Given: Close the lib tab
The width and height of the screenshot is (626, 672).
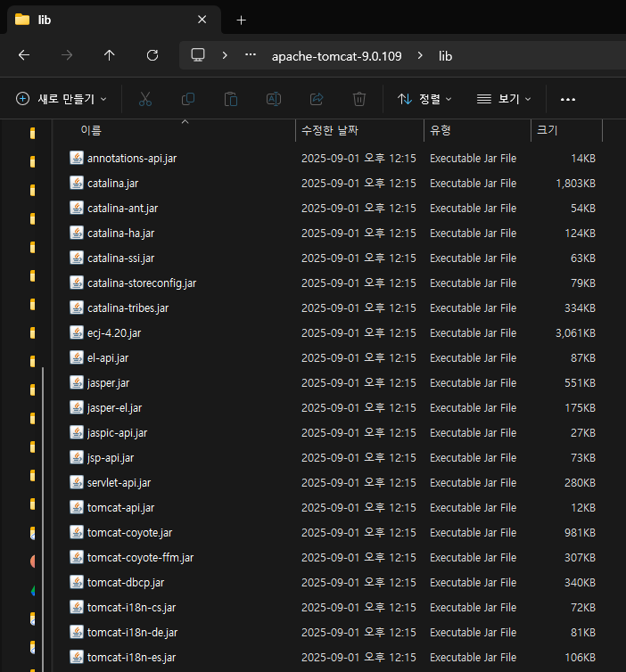Looking at the screenshot, I should [x=202, y=20].
